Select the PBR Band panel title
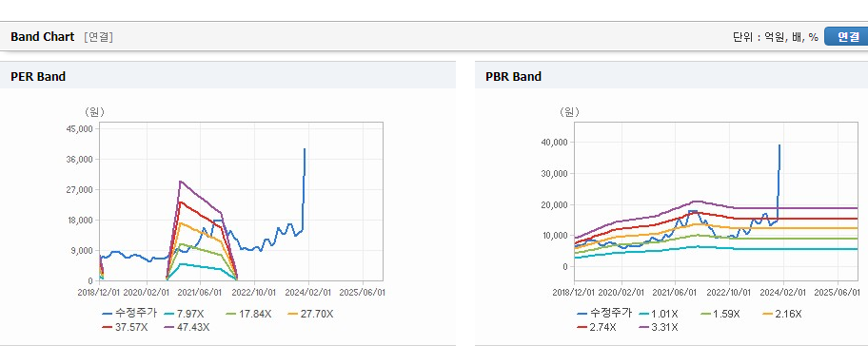Screen dimensions: 868x346 point(513,76)
